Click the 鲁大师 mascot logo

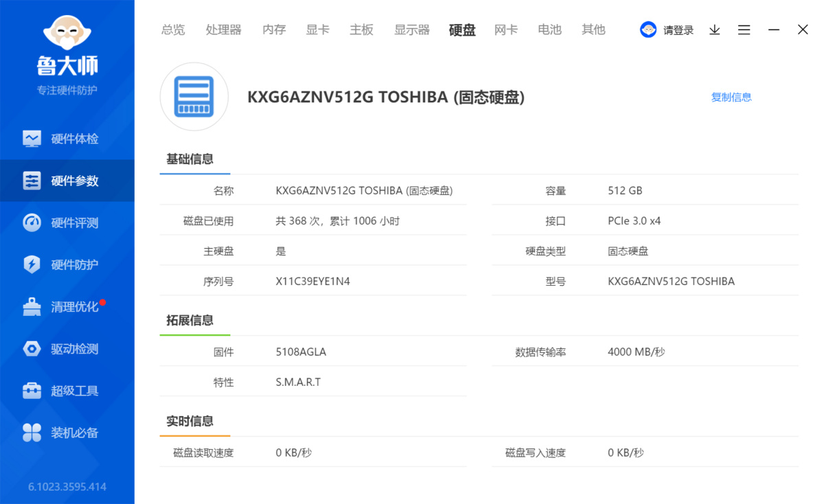[67, 32]
